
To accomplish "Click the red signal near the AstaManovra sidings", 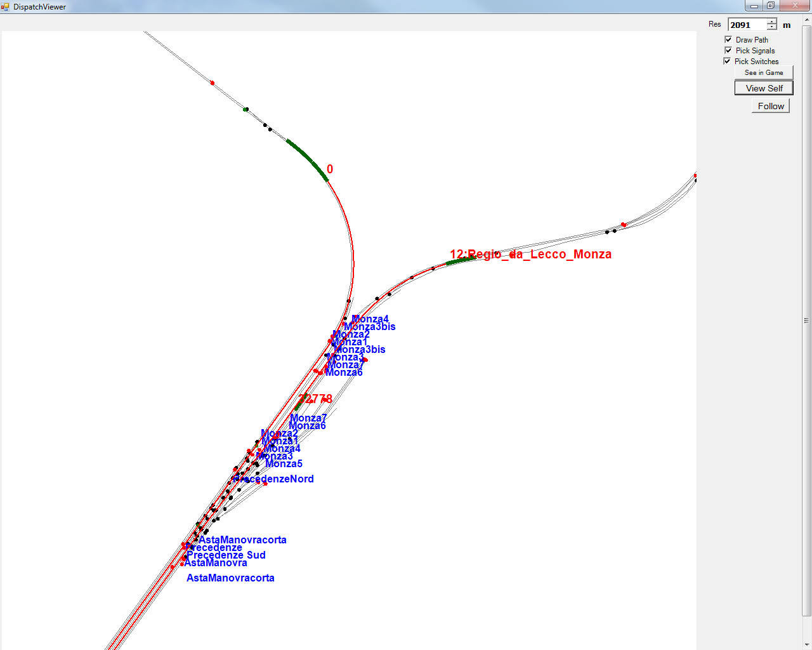I will (182, 564).
